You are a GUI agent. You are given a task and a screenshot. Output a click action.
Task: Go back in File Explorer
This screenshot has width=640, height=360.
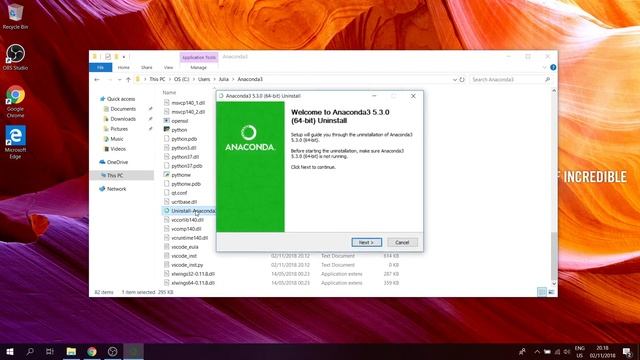point(97,80)
